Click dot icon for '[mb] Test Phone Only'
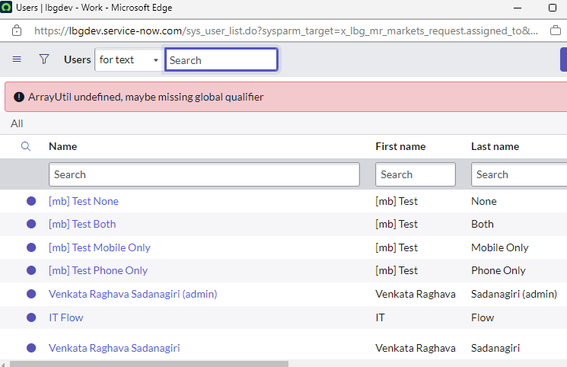Screen dimensions: 567x367 click(31, 270)
